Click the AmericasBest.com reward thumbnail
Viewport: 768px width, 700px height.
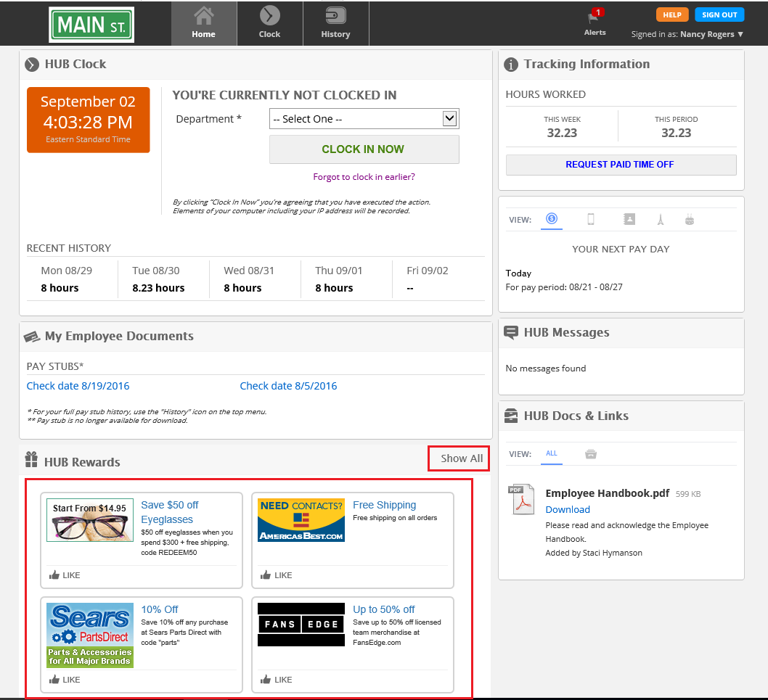coord(301,520)
